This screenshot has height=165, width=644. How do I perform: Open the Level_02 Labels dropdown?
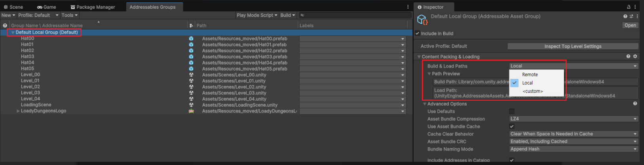click(353, 87)
